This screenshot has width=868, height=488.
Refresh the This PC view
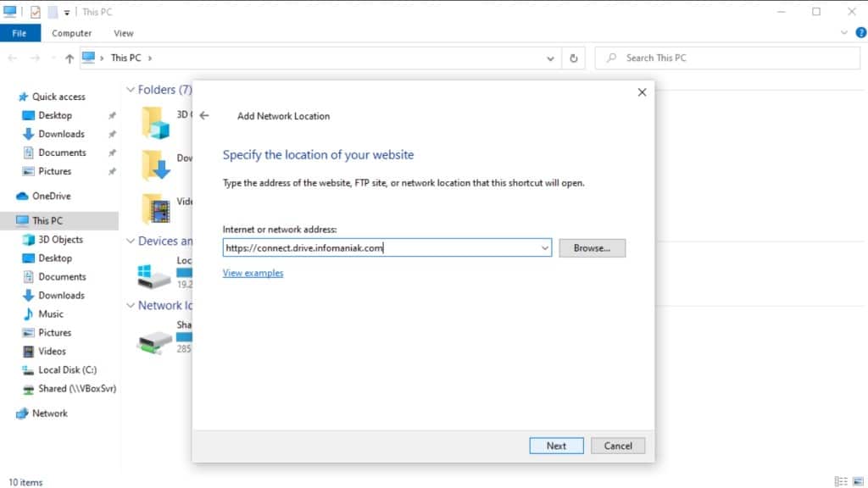(x=574, y=58)
